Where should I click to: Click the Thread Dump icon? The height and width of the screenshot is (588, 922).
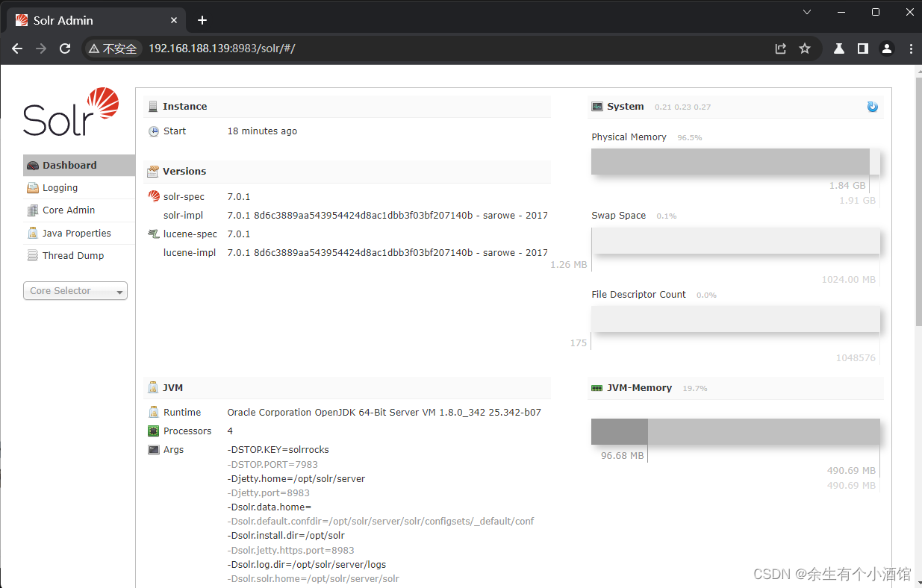(33, 255)
